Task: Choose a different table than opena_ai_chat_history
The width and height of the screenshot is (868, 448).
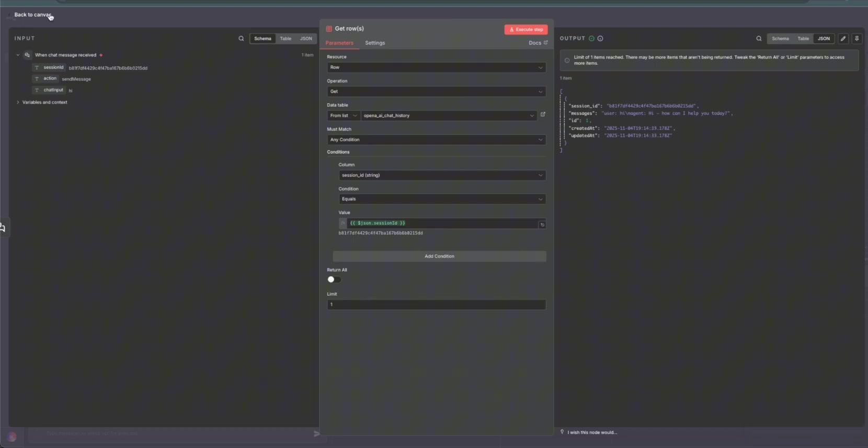Action: 449,116
